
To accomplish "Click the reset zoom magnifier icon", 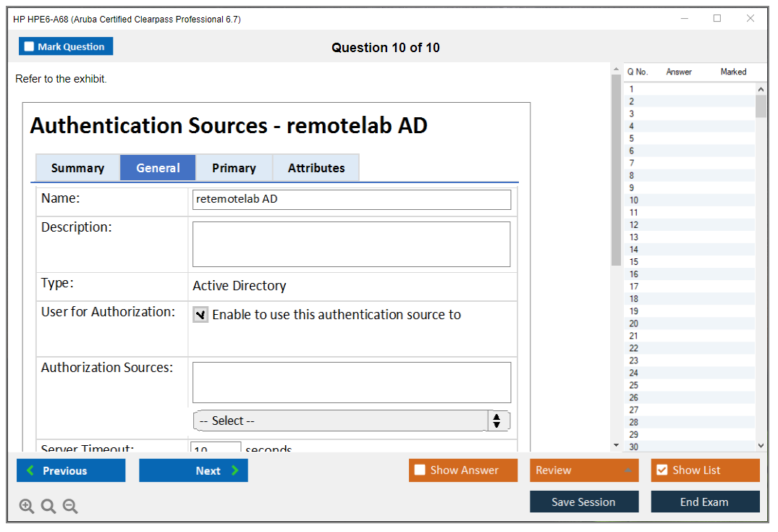I will coord(48,507).
